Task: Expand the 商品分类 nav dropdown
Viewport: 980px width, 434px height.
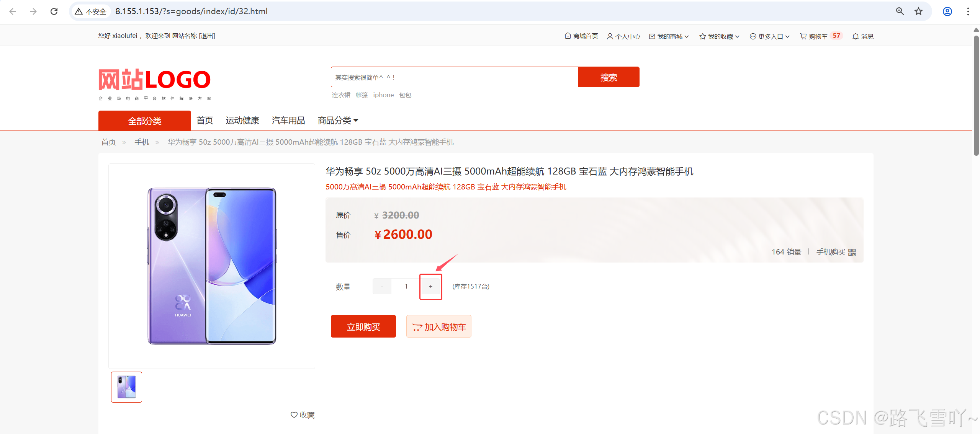Action: [338, 121]
